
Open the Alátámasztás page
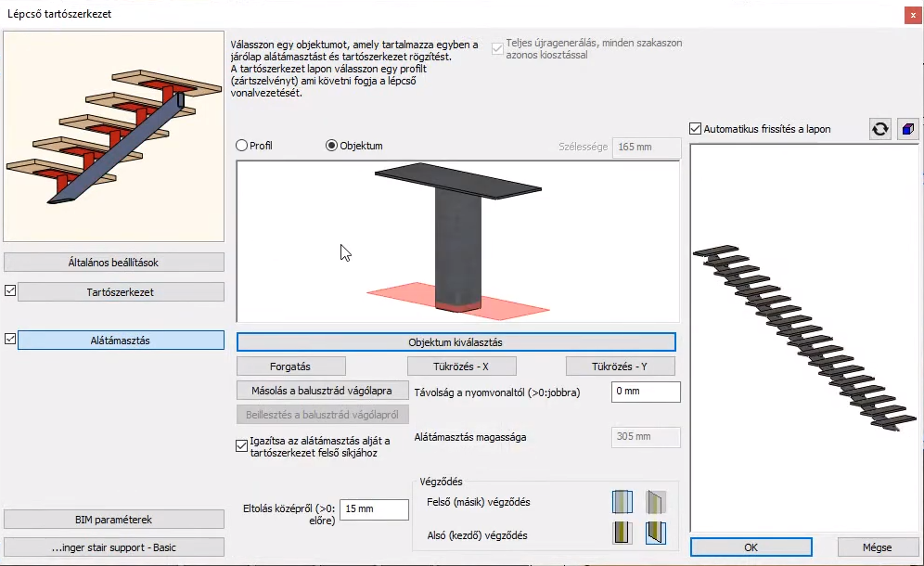(x=121, y=341)
